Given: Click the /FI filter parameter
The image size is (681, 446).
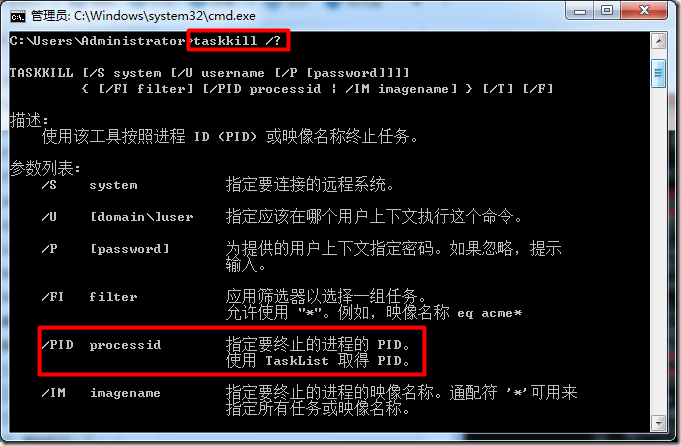Looking at the screenshot, I should pos(89,297).
